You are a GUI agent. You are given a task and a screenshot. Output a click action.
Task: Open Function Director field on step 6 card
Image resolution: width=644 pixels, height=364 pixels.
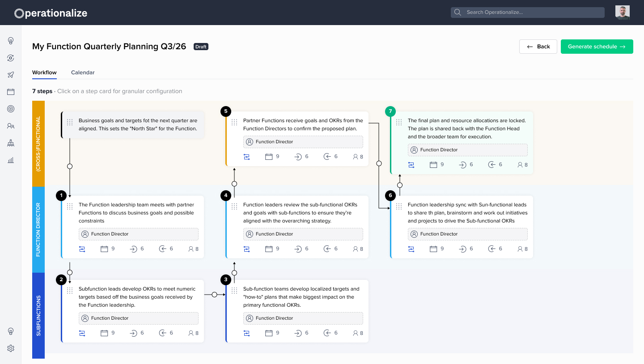(468, 234)
